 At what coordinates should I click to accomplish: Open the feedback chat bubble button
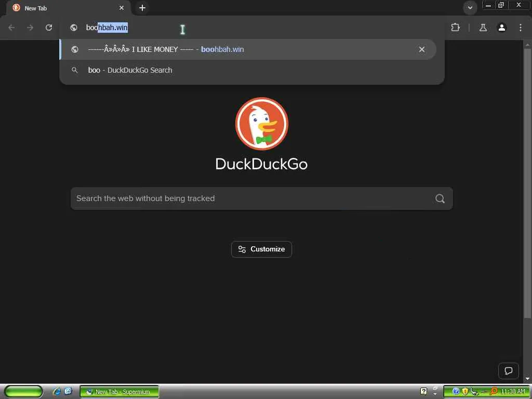tap(508, 371)
